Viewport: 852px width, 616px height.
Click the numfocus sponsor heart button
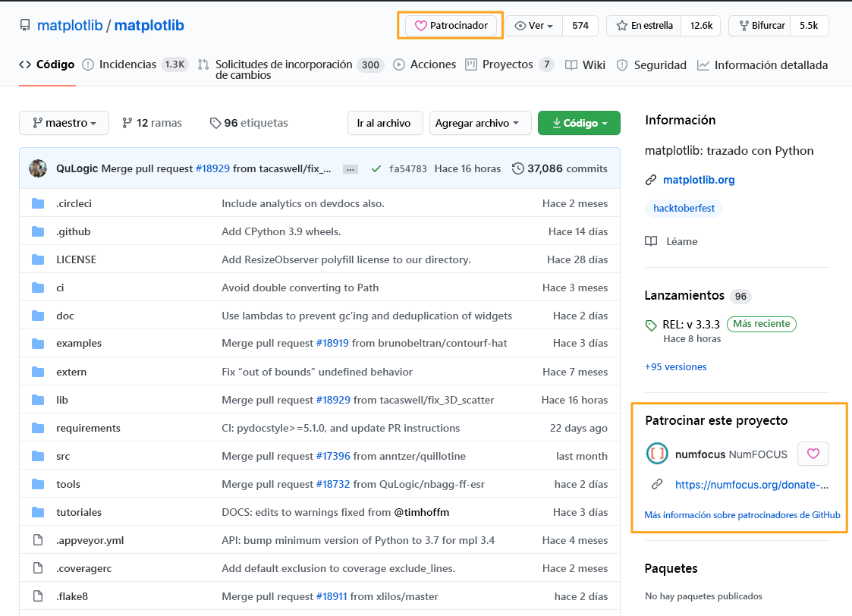click(813, 454)
